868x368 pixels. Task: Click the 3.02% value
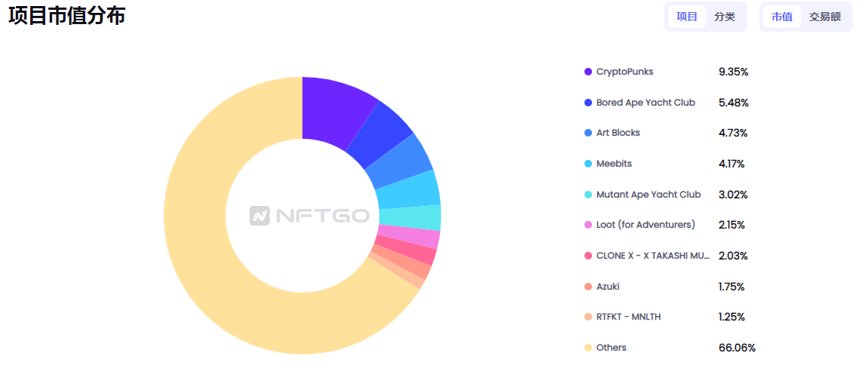(734, 195)
